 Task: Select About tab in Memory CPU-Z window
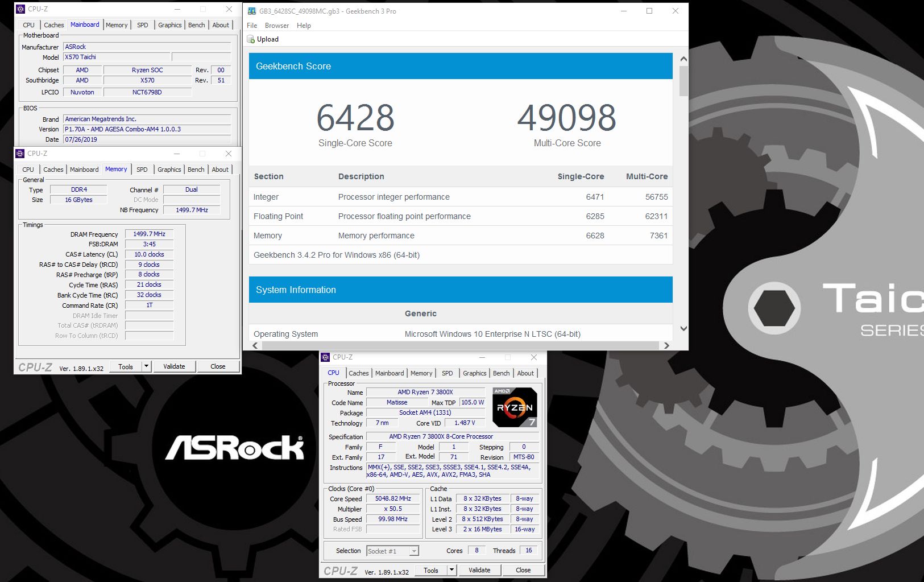coord(220,170)
